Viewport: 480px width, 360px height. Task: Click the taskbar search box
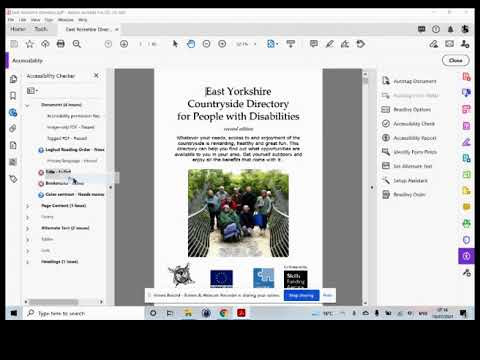83,313
